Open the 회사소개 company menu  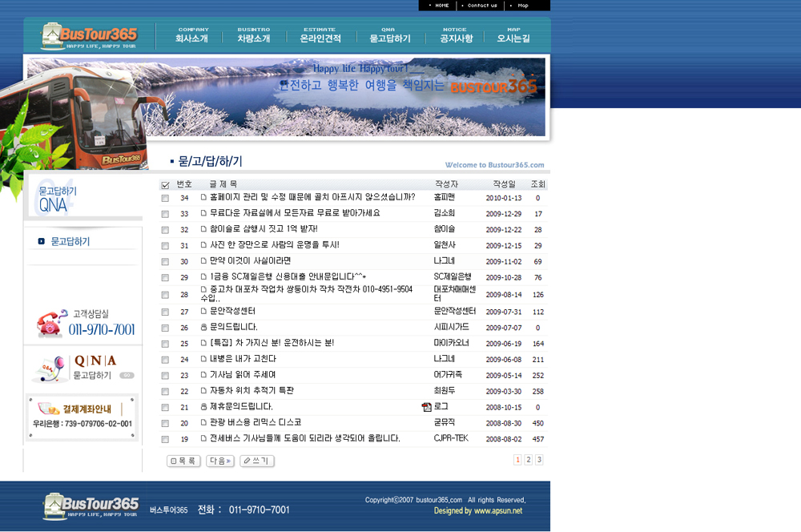coord(193,35)
